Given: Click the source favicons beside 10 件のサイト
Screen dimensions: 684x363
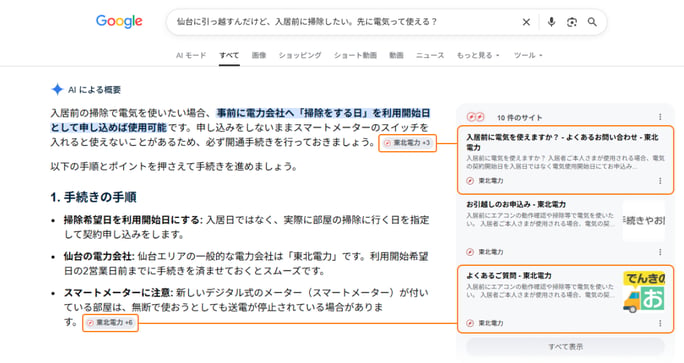Looking at the screenshot, I should [x=475, y=117].
